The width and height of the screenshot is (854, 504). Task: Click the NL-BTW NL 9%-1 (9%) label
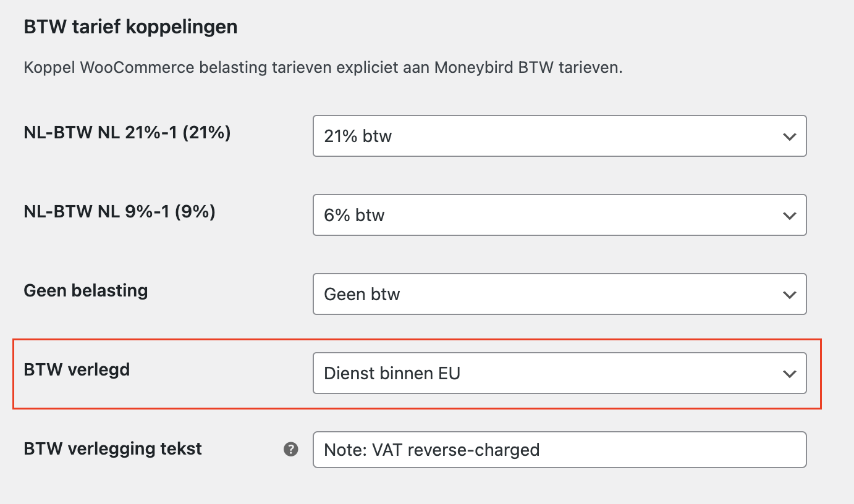119,211
